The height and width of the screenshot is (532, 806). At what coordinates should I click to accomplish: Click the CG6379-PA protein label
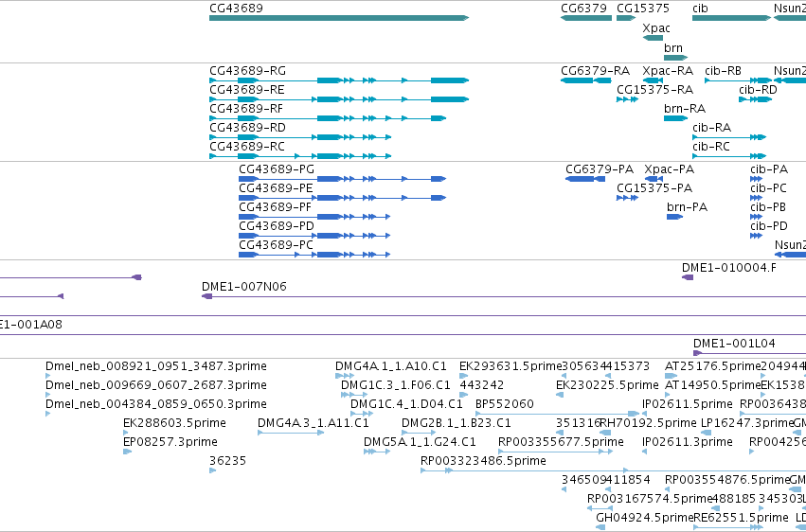600,169
